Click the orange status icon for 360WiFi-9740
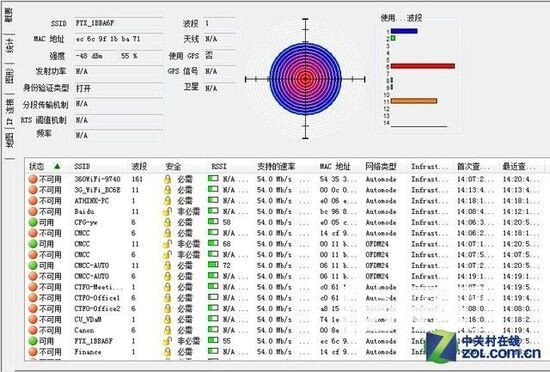This screenshot has height=372, width=550. [33, 179]
